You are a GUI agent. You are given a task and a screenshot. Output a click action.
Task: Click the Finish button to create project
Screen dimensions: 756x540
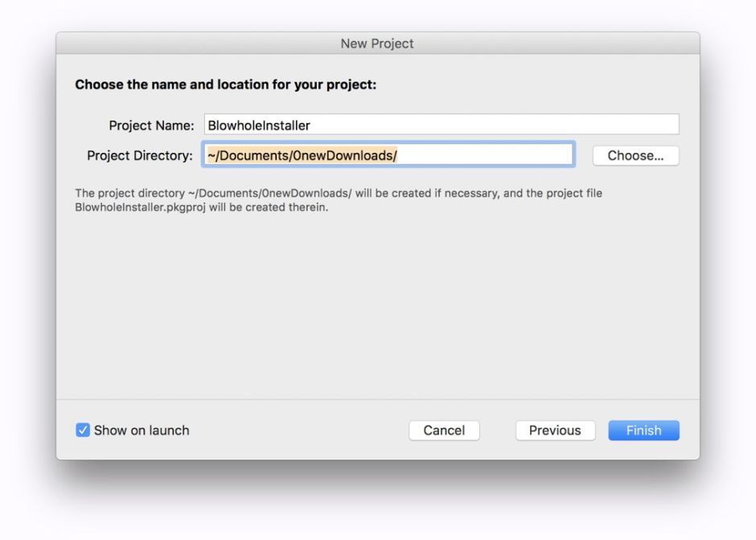[643, 430]
